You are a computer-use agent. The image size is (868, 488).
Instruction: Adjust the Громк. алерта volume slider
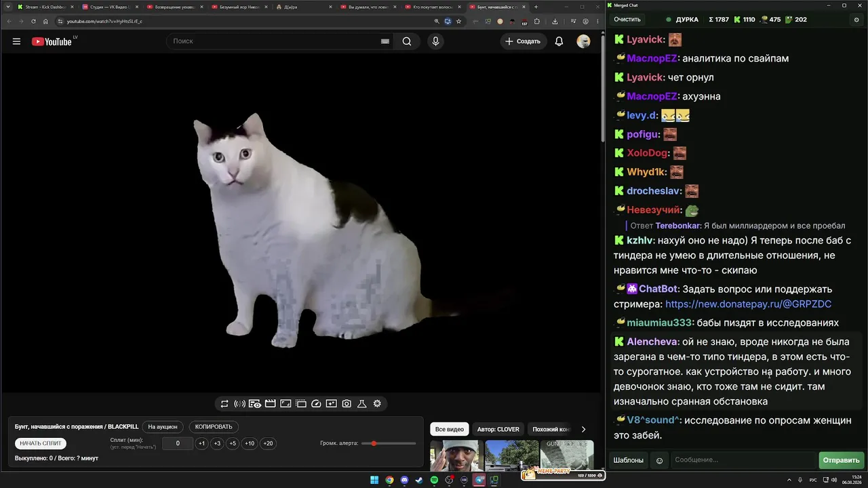[389, 443]
